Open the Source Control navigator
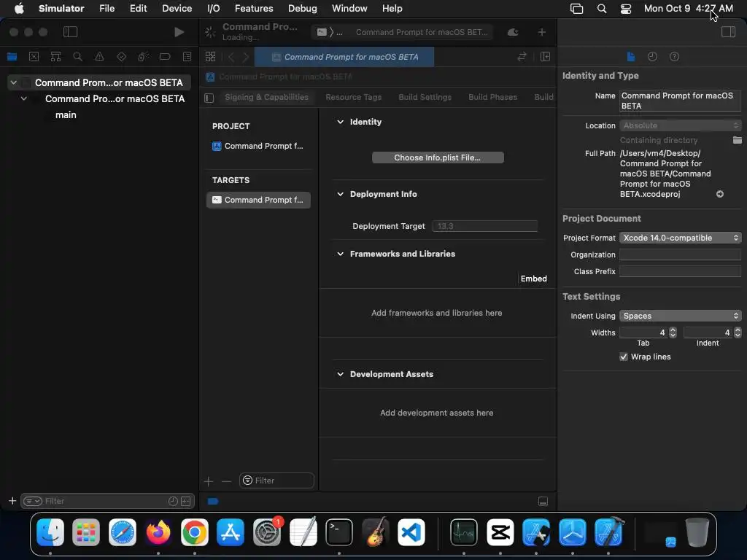 point(34,57)
